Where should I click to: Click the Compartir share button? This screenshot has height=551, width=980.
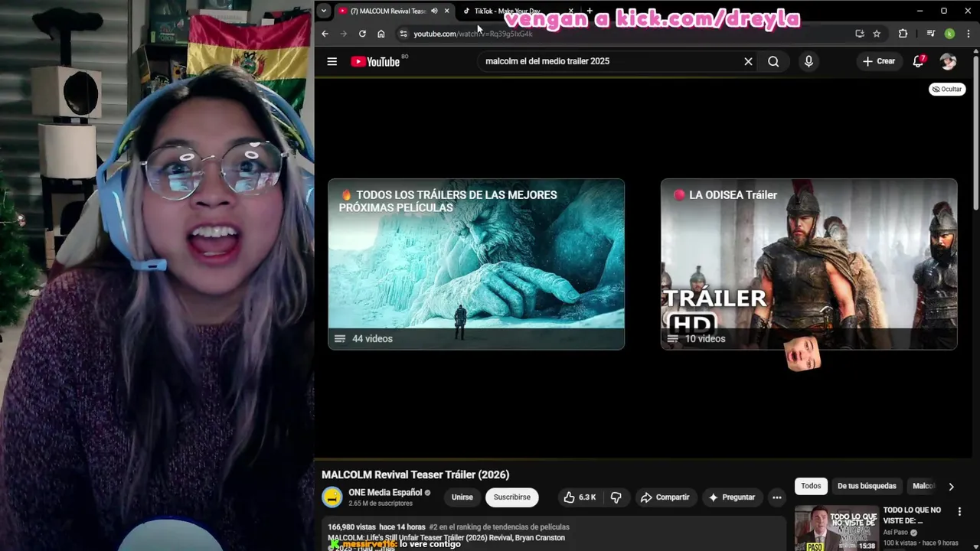pos(665,497)
